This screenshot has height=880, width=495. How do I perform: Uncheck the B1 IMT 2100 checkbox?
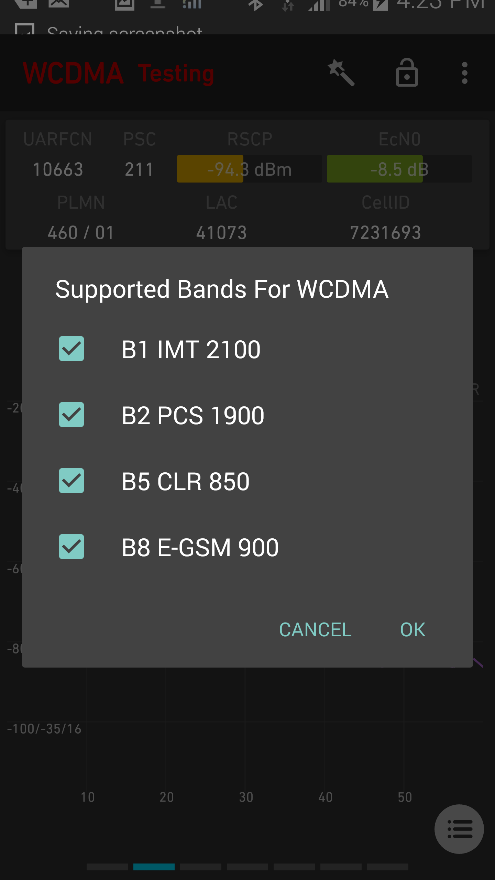point(72,349)
